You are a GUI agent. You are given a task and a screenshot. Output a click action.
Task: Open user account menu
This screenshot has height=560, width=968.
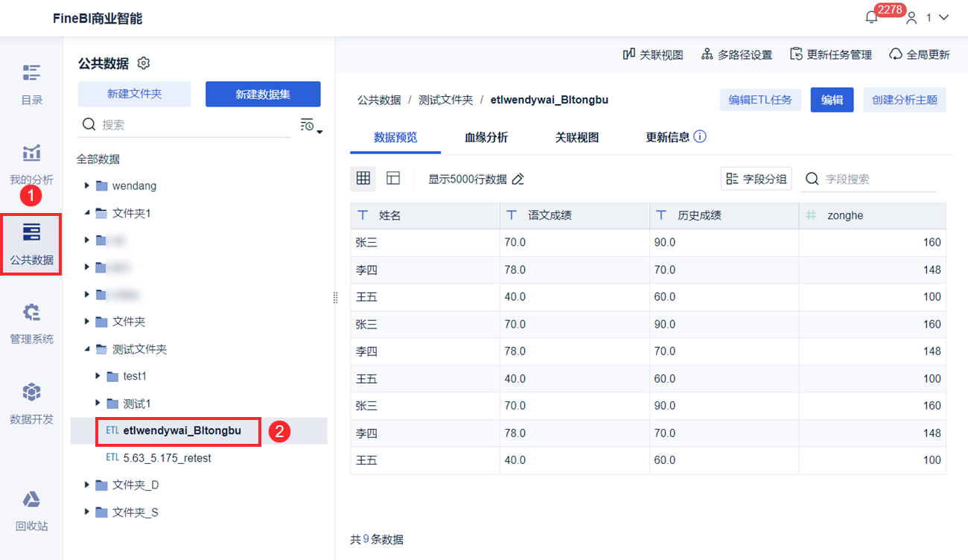[x=927, y=17]
